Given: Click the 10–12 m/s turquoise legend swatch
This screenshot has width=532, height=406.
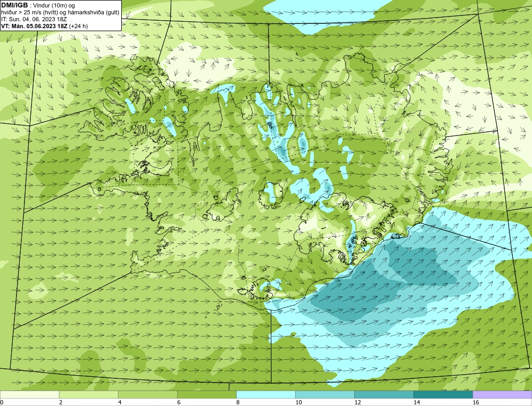Looking at the screenshot, I should point(325,394).
